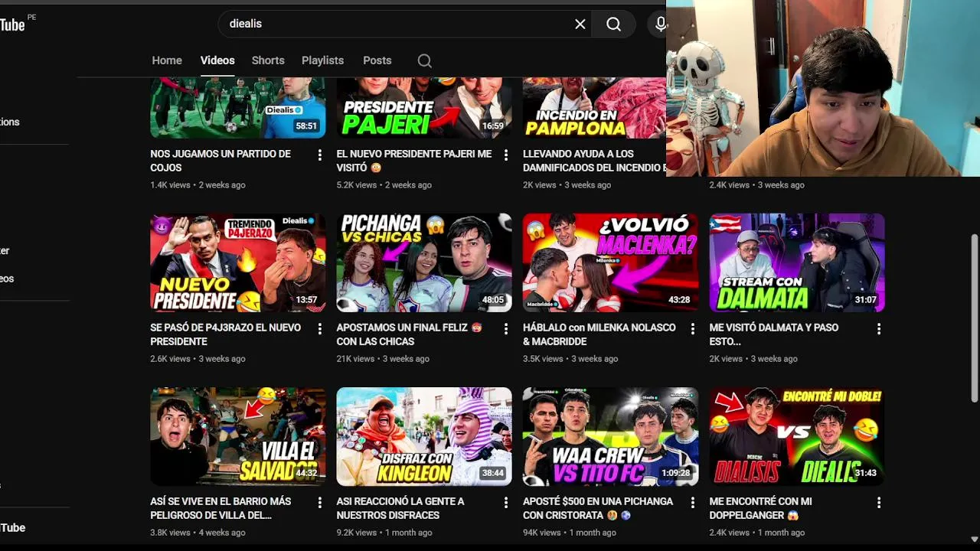This screenshot has width=980, height=551.
Task: Open the 58:51 football match thumbnail
Action: [x=238, y=107]
